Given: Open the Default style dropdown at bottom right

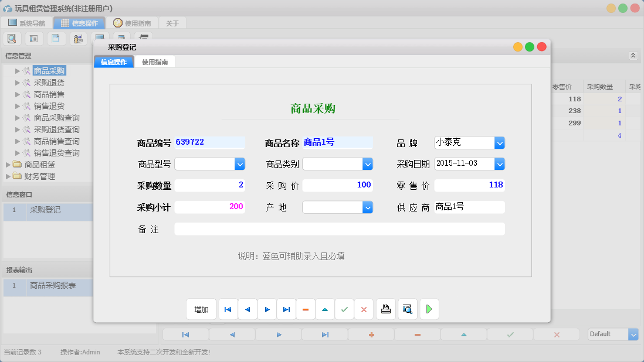Looking at the screenshot, I should pyautogui.click(x=633, y=334).
